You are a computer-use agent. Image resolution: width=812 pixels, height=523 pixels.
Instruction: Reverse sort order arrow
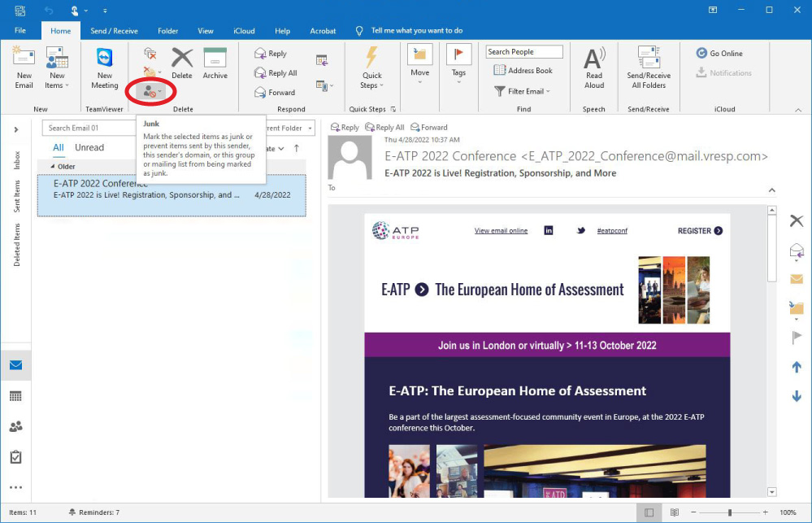click(296, 148)
